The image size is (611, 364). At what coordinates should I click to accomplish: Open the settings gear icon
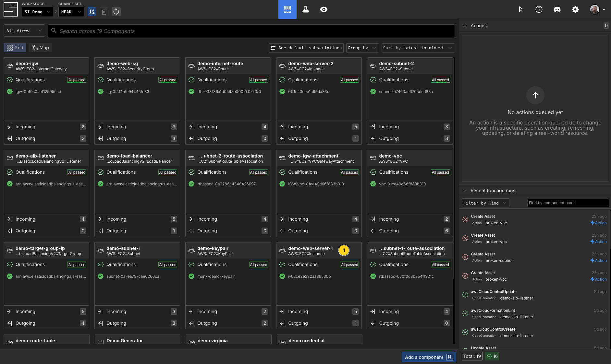tap(575, 9)
